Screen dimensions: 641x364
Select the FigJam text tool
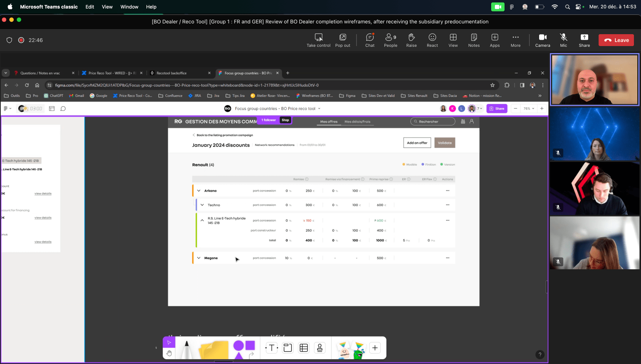[271, 348]
